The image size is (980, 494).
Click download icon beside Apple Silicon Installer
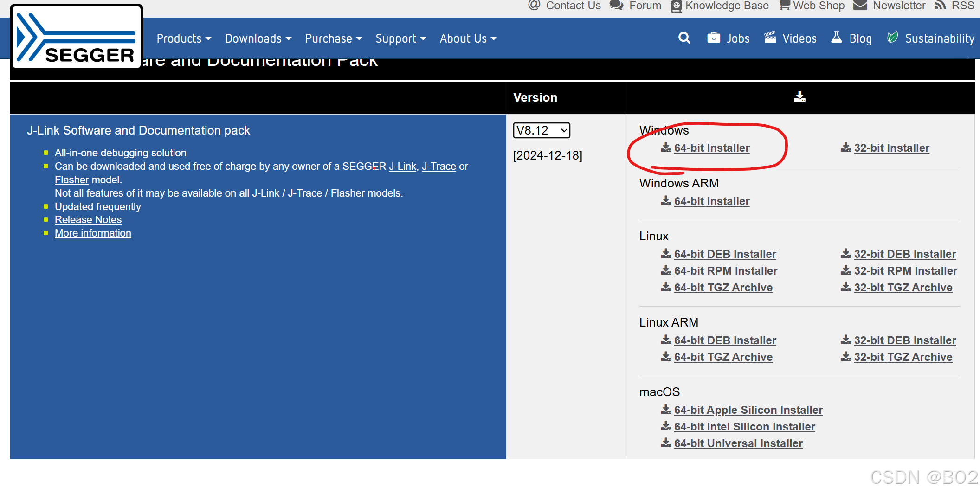[666, 409]
